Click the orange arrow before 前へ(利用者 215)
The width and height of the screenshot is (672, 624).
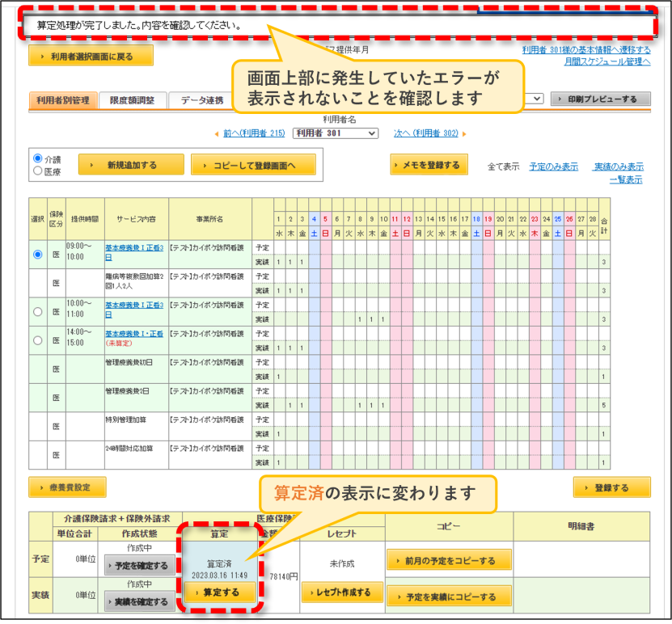pos(217,133)
